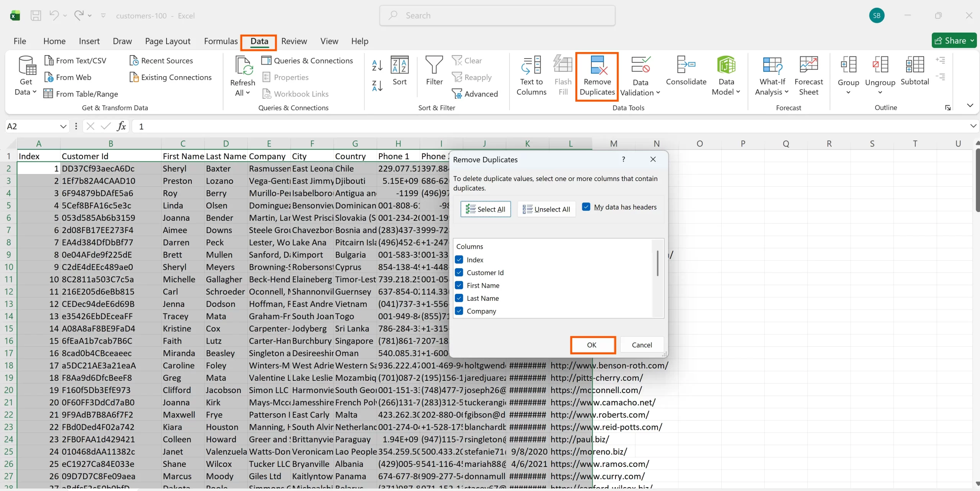980x491 pixels.
Task: Click the Columns list scrollbar in dialog
Action: pyautogui.click(x=658, y=263)
